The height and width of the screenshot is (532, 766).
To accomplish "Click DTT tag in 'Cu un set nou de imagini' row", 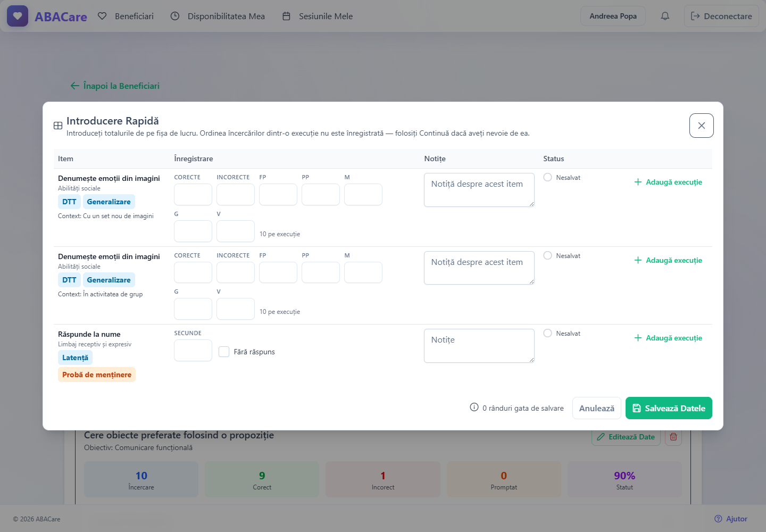I will pos(69,202).
